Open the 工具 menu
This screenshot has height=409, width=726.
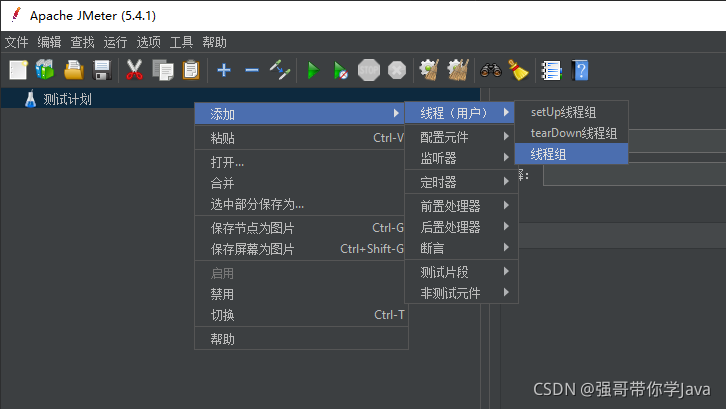[182, 43]
